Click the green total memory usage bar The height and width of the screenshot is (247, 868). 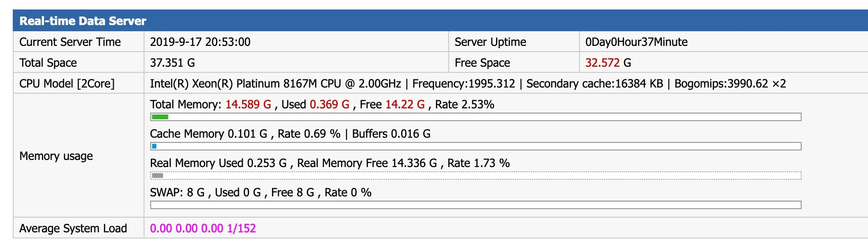point(160,117)
